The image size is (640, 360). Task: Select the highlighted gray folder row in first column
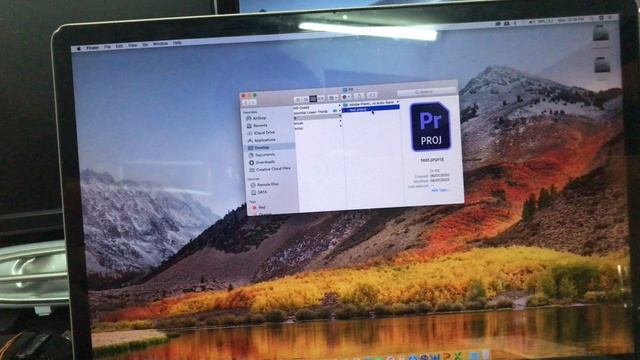coord(317,117)
